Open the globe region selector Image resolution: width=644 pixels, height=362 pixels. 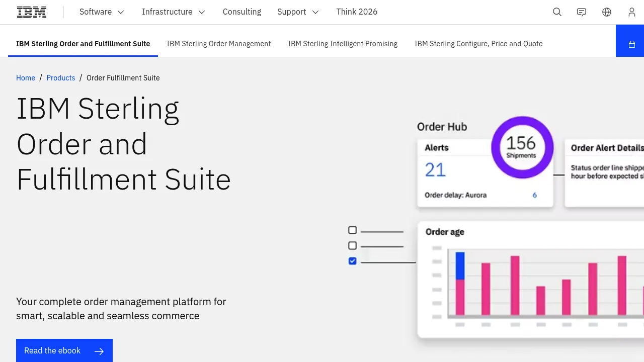(x=607, y=12)
